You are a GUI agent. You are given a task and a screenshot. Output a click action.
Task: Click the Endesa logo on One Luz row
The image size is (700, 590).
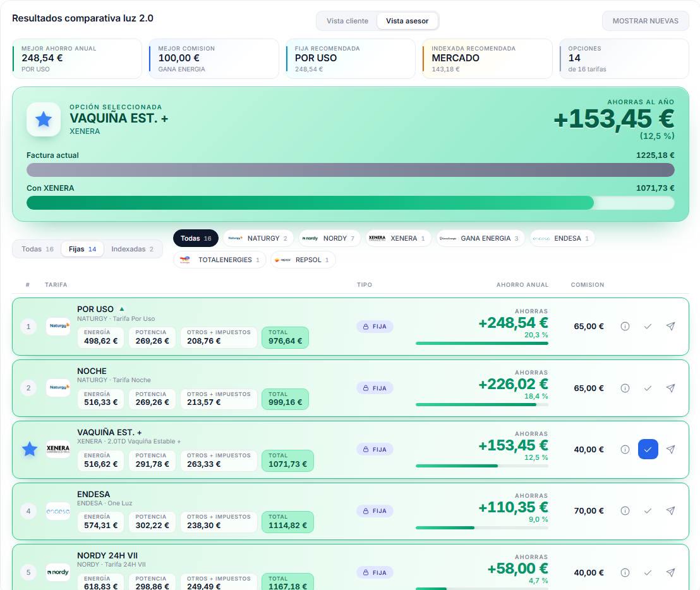coord(58,511)
